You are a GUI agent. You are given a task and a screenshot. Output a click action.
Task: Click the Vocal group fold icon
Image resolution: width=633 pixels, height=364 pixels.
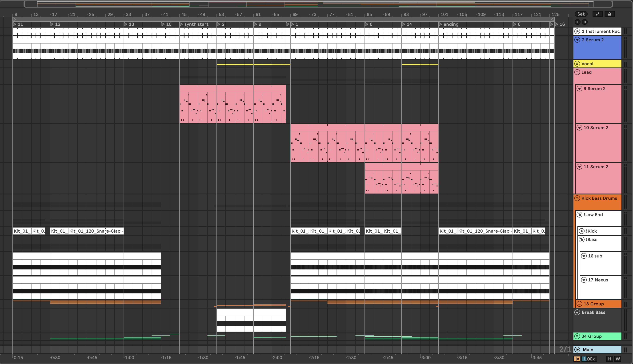coord(577,64)
